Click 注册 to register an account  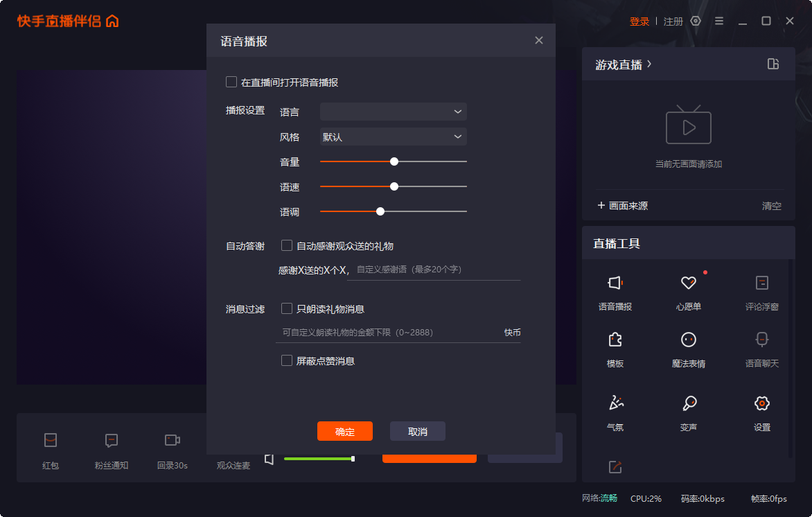click(x=672, y=21)
